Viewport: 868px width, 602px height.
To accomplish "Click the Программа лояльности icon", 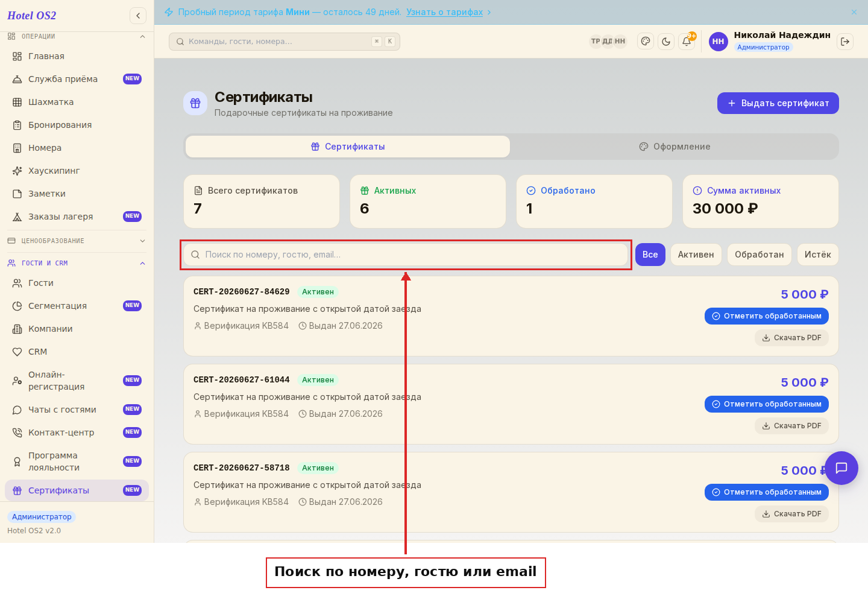I will [x=17, y=461].
